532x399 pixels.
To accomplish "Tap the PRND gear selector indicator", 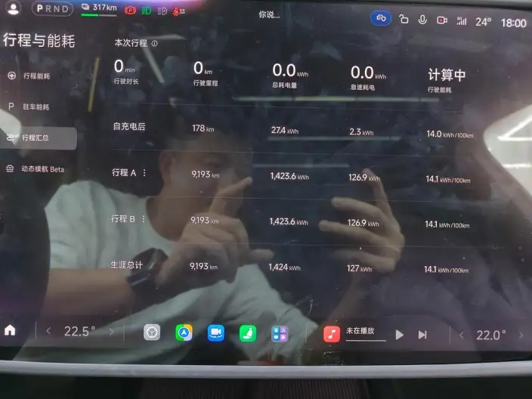I will 53,9.
